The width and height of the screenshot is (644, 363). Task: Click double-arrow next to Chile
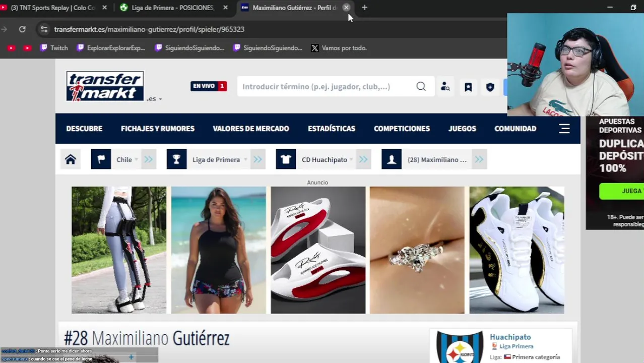[148, 159]
